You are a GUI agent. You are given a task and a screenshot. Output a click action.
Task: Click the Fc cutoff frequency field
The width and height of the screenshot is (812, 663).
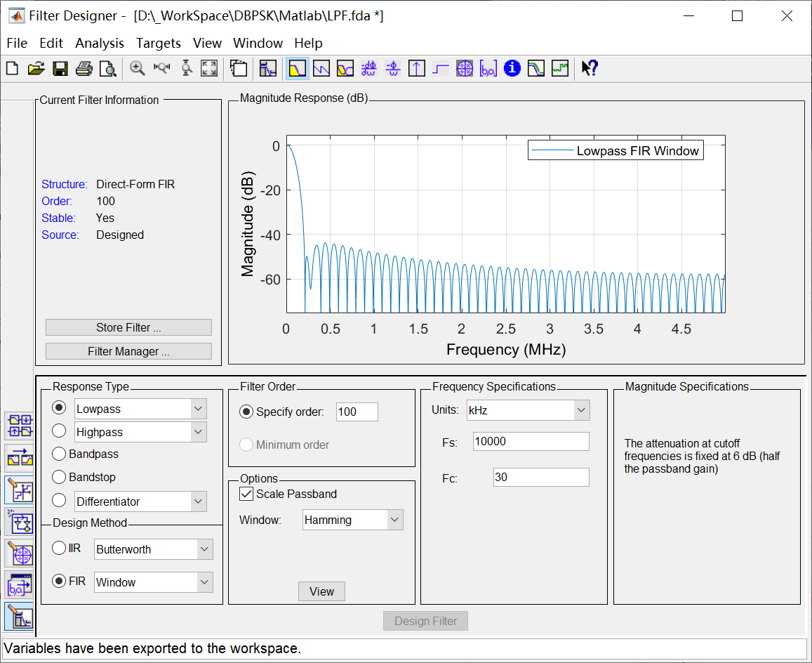(x=541, y=478)
